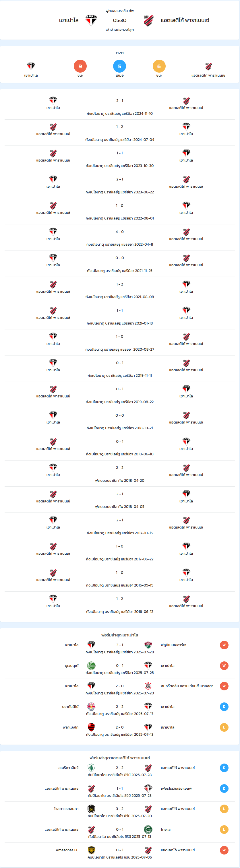Click Juventude crest in recent form list
The height and width of the screenshot is (868, 240).
(x=91, y=665)
